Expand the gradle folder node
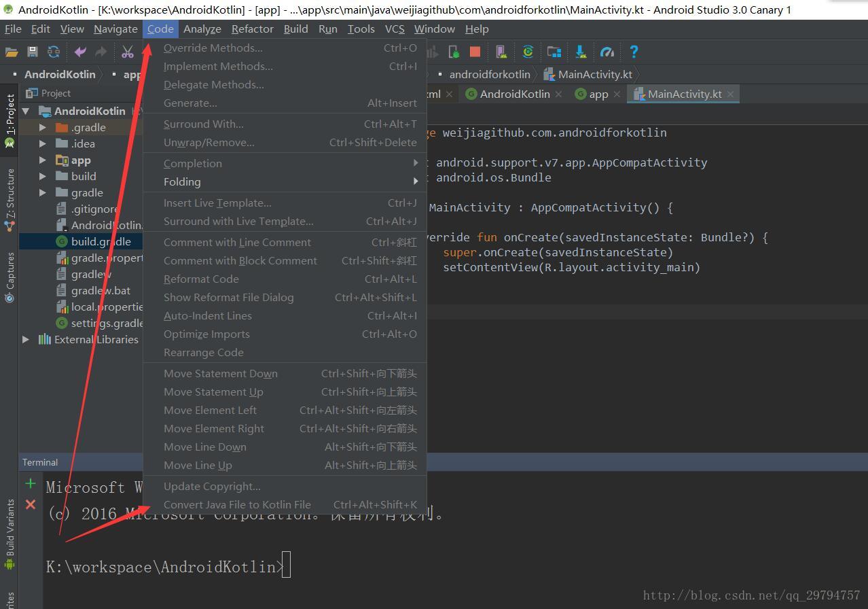The image size is (868, 609). click(42, 192)
